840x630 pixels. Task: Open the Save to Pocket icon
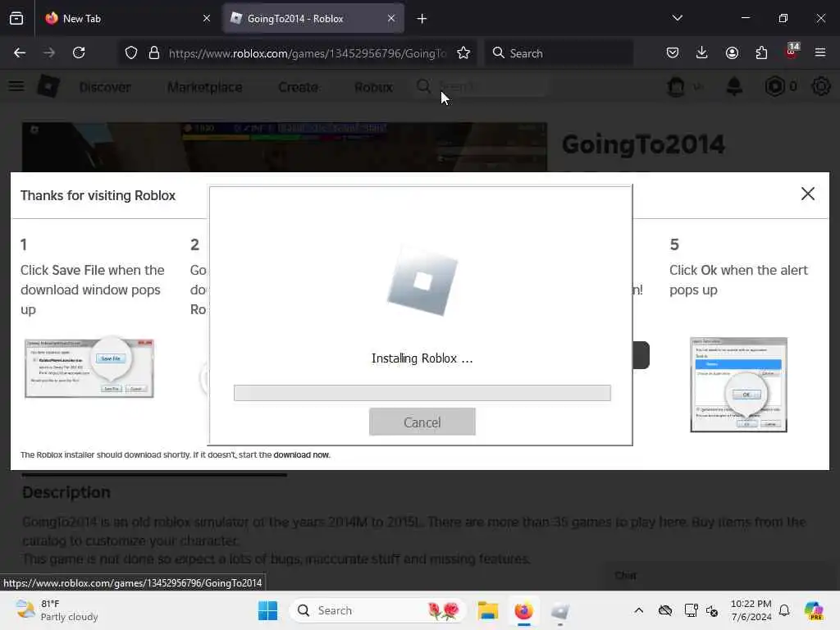pos(673,52)
